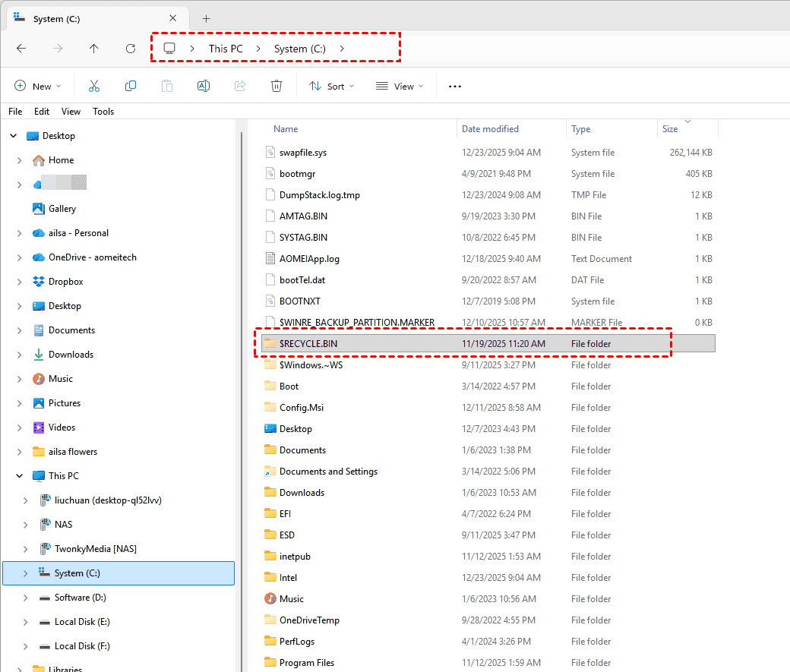The image size is (790, 672).
Task: Open the Edit menu
Action: pos(42,112)
